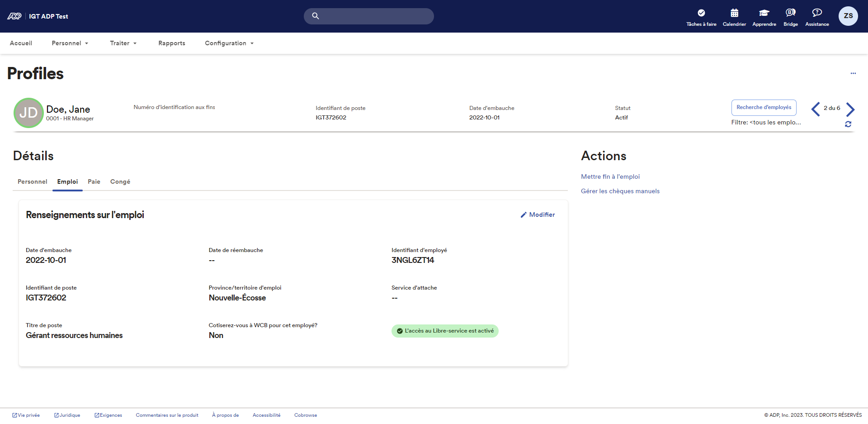The height and width of the screenshot is (424, 868).
Task: Click Modifier to edit employment info
Action: coord(538,215)
